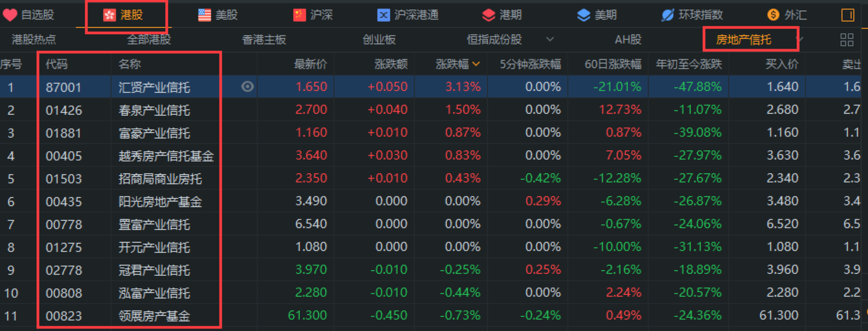This screenshot has height=331, width=868.
Task: Select the 港股 tab
Action: (x=132, y=16)
